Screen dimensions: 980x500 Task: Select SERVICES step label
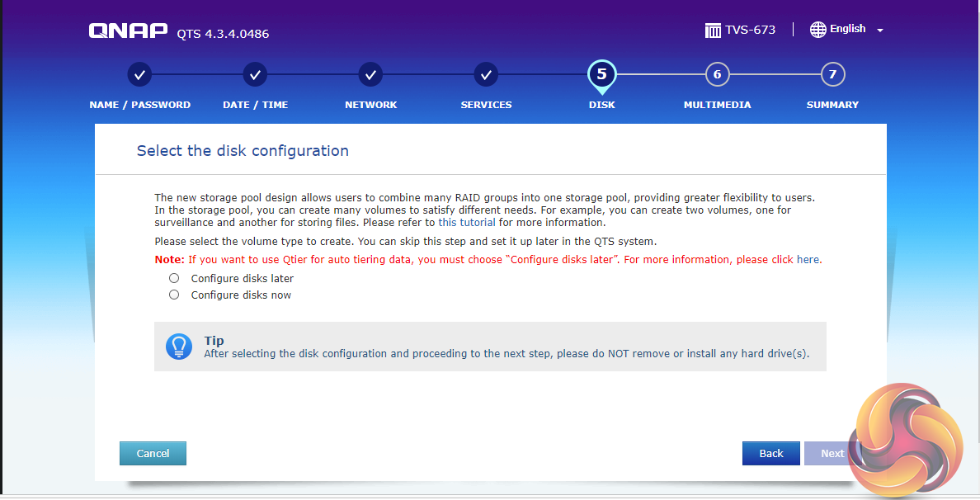tap(486, 105)
